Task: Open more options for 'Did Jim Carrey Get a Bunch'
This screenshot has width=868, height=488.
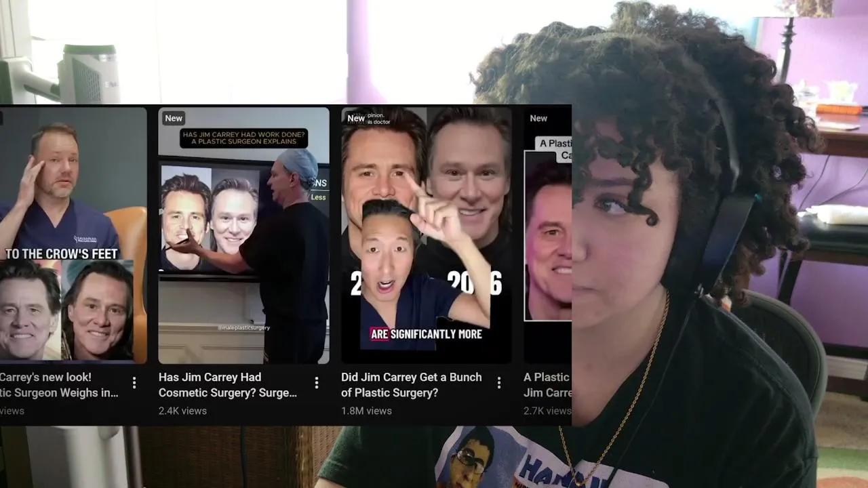Action: pyautogui.click(x=499, y=383)
